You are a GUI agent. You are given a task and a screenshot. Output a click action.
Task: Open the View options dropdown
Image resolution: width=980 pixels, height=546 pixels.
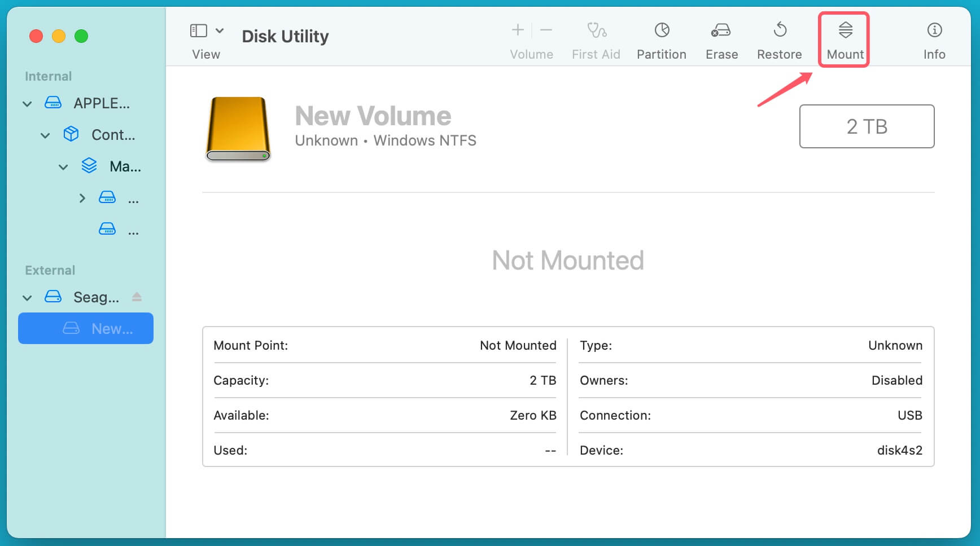point(220,30)
